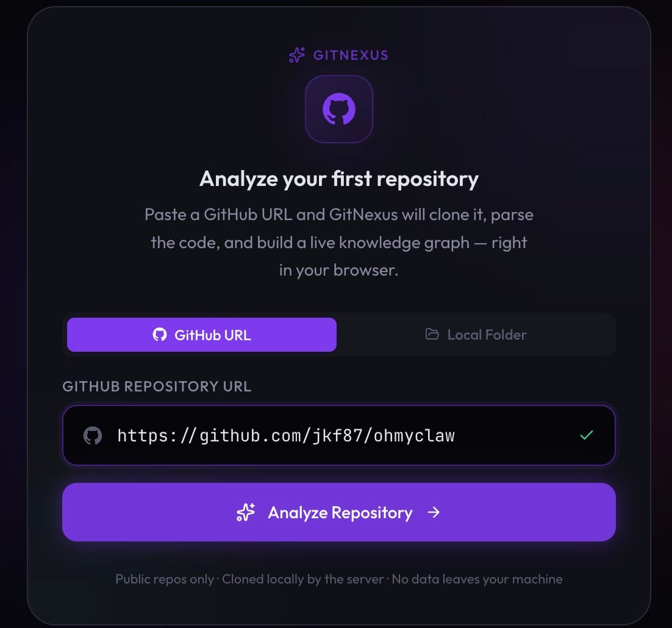This screenshot has width=672, height=628.
Task: Click the folder icon beside Local Folder
Action: pyautogui.click(x=431, y=335)
